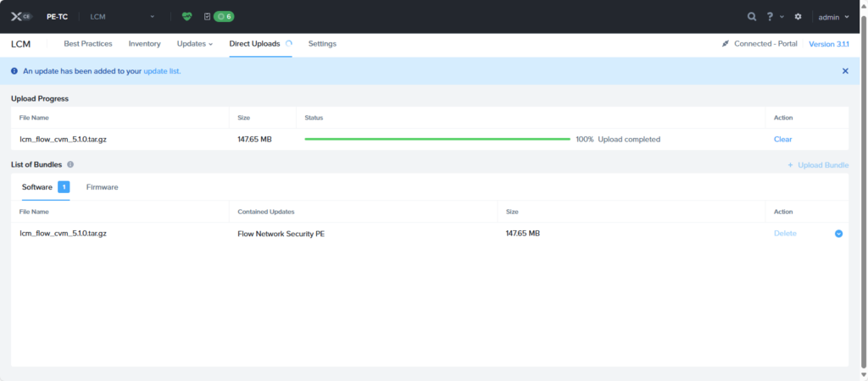Open the cluster health heart icon
Screen dimensions: 868x381
(x=187, y=17)
